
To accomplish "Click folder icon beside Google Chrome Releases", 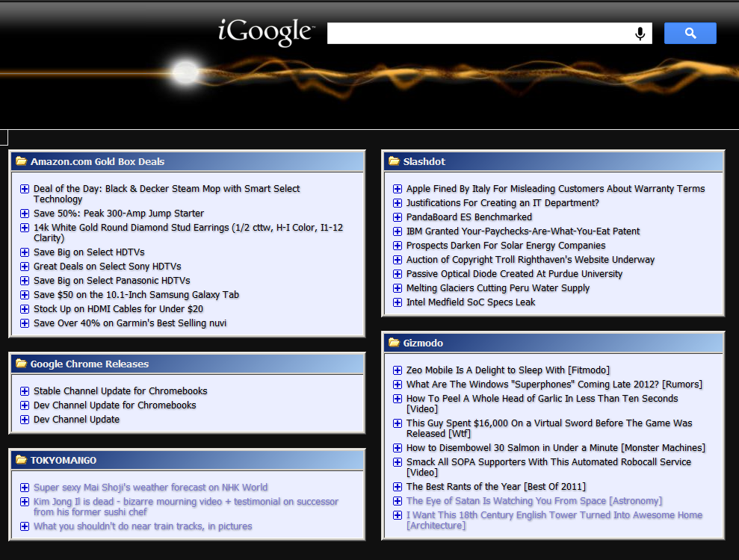I will [21, 364].
